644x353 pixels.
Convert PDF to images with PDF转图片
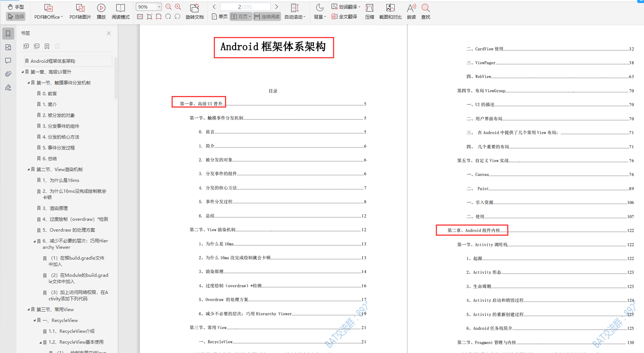click(x=80, y=12)
